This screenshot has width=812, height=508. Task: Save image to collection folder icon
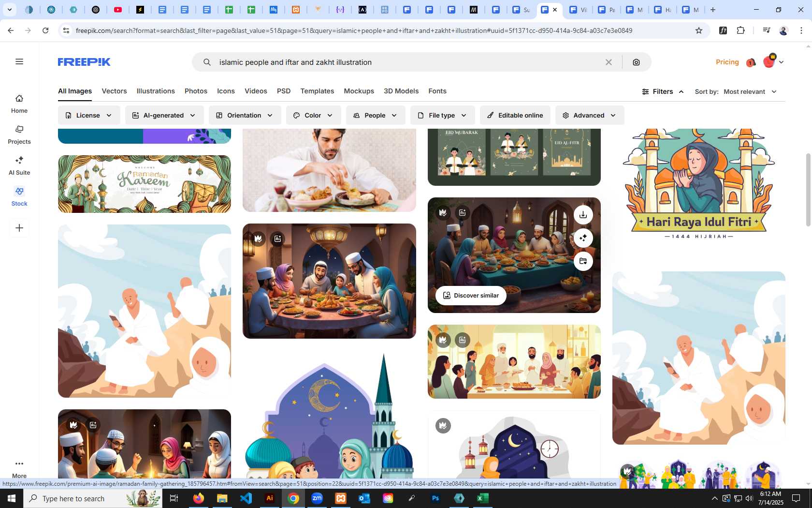coord(583,261)
